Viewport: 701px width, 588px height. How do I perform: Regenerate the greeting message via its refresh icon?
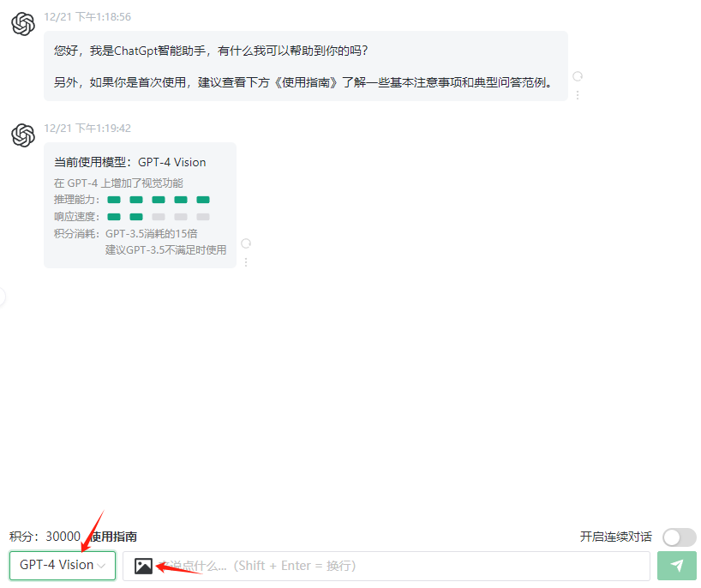tap(578, 76)
